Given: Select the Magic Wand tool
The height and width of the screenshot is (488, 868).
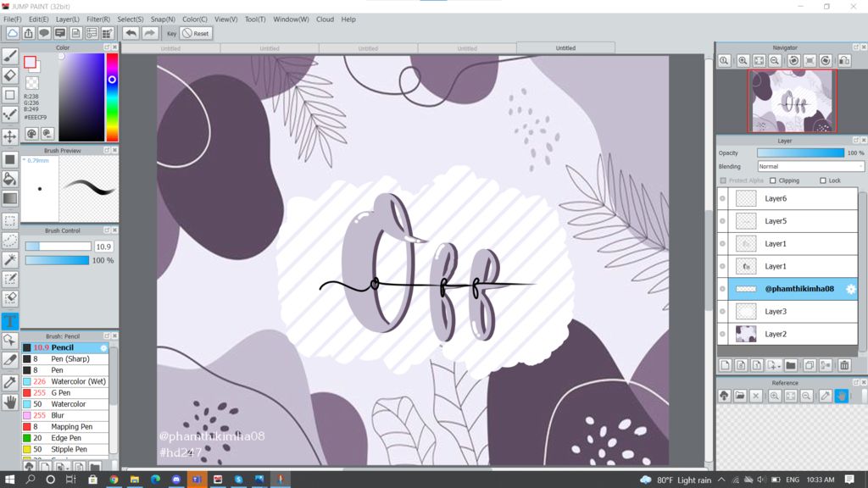Looking at the screenshot, I should pos(10,259).
